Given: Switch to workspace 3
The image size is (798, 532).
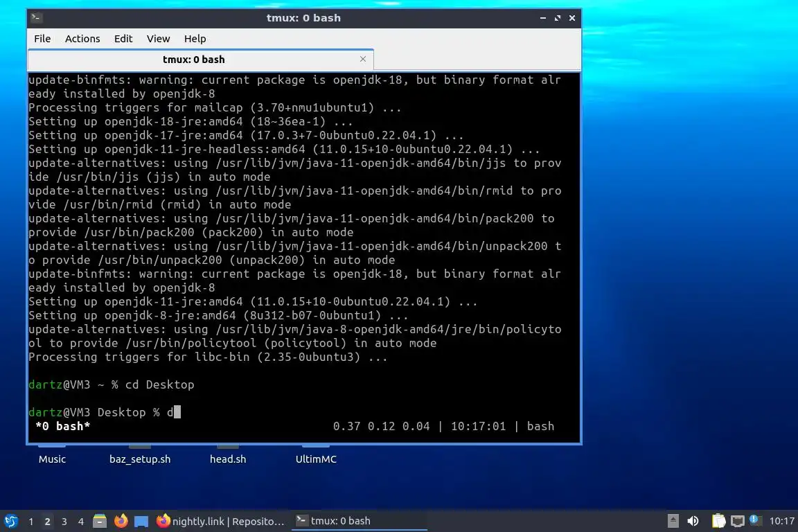Looking at the screenshot, I should [x=64, y=522].
